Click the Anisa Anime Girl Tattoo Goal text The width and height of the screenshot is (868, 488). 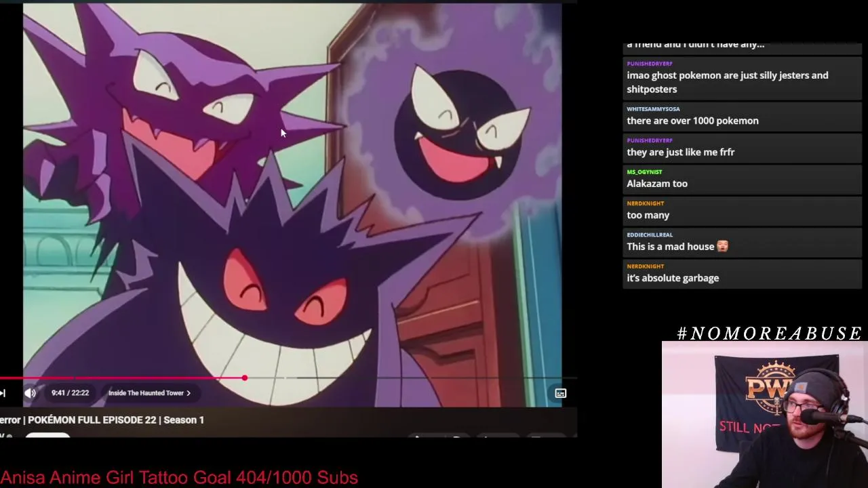(x=179, y=478)
